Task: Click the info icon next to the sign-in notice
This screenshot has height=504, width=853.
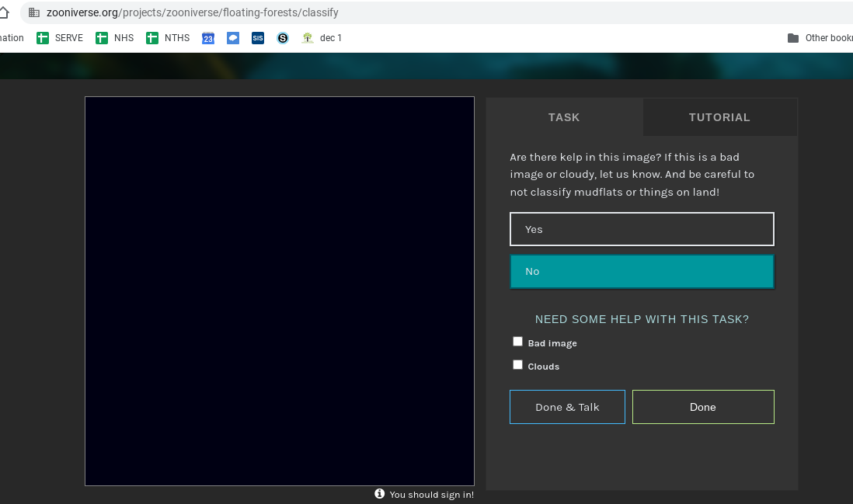Action: (380, 494)
